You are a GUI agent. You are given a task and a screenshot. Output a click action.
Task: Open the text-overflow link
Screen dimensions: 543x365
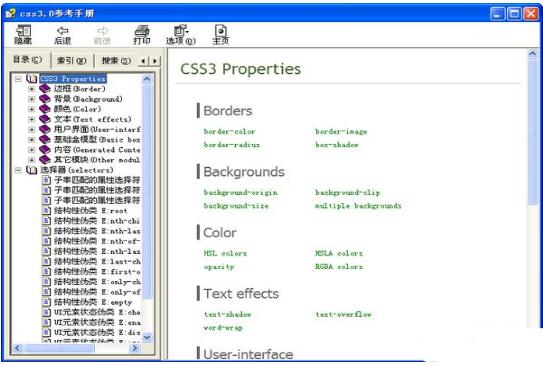(x=344, y=314)
